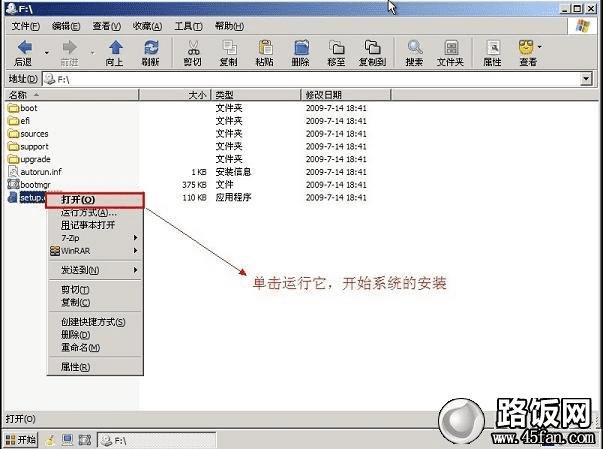This screenshot has height=449, width=603.
Task: Sort by the 大小 column header
Action: point(175,95)
